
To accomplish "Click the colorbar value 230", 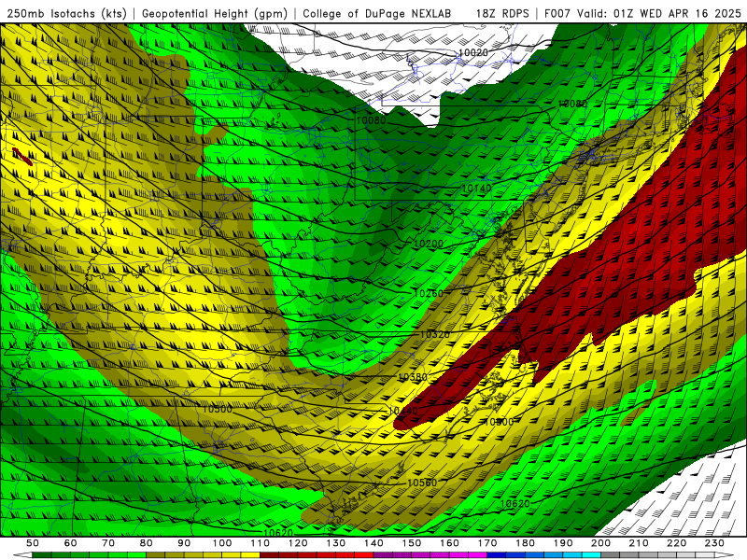I will click(x=714, y=543).
